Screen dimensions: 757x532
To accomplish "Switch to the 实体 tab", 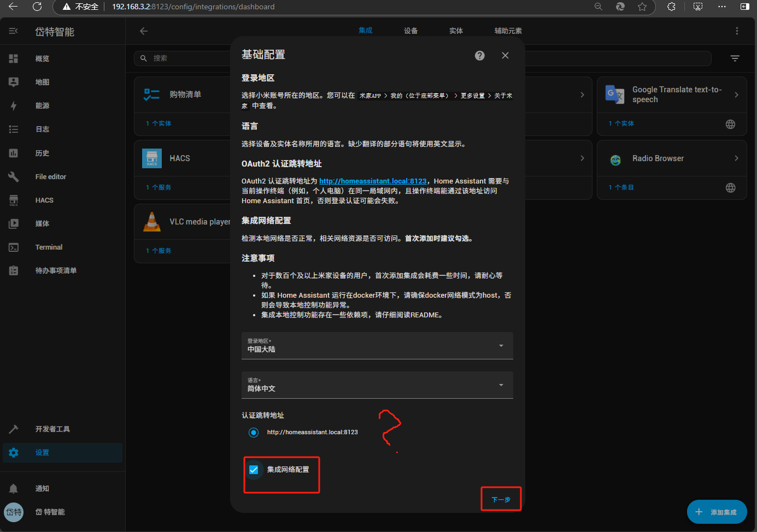I will tap(456, 31).
